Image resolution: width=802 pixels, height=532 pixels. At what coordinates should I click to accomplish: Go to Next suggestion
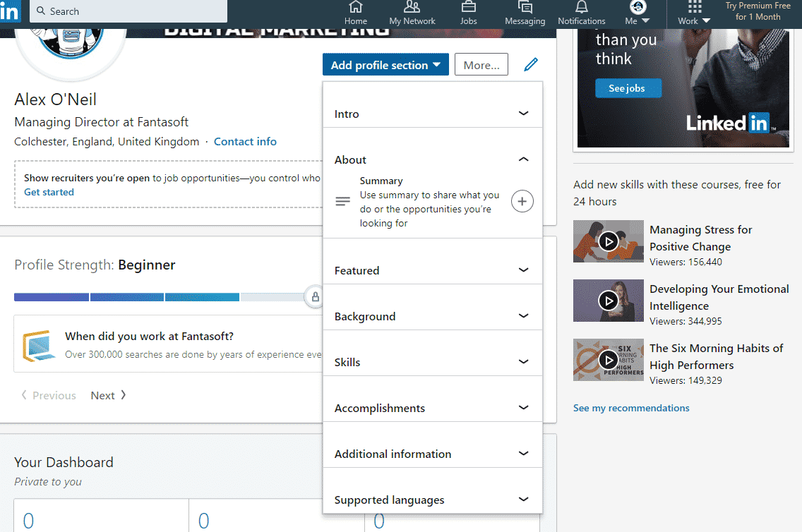click(109, 395)
